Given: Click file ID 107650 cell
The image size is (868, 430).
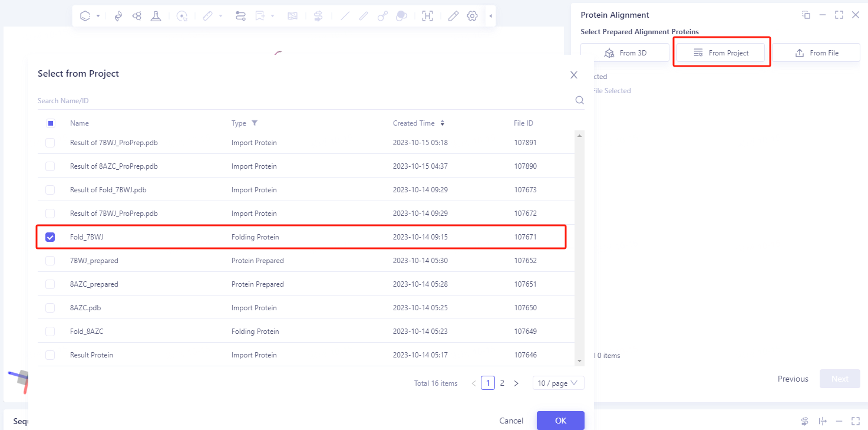Looking at the screenshot, I should pyautogui.click(x=525, y=308).
